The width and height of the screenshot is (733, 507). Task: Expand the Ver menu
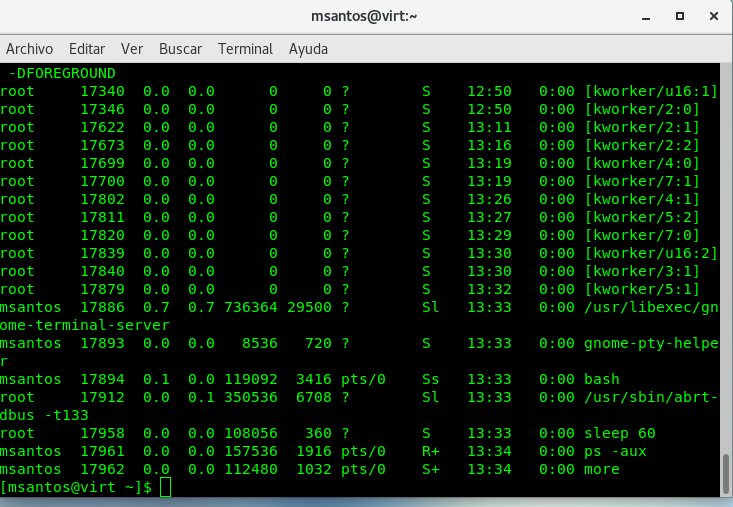point(132,49)
